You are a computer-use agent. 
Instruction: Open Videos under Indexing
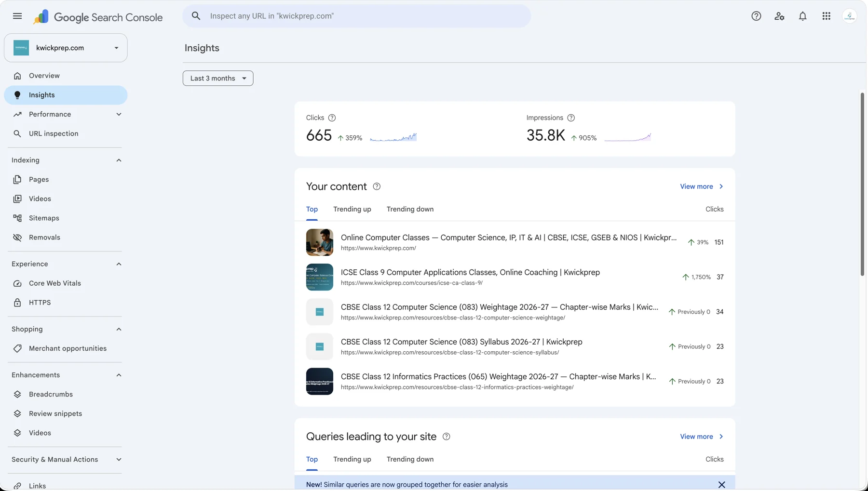[66, 199]
